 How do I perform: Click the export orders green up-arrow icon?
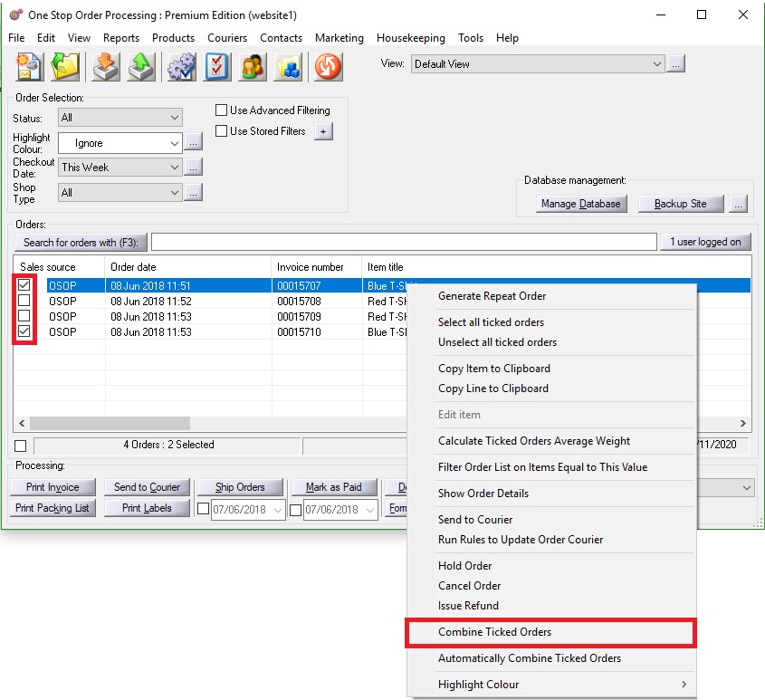[141, 66]
